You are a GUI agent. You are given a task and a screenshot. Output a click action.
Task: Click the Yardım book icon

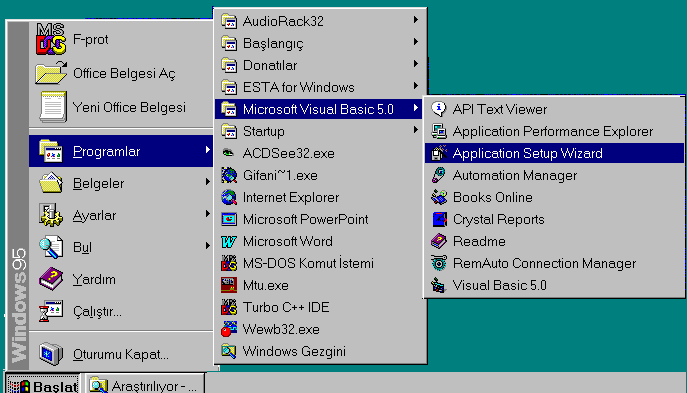click(x=51, y=279)
